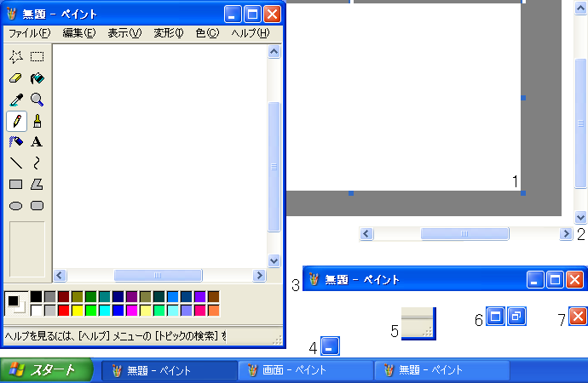The image size is (588, 383).
Task: Select the Free-Form Select tool
Action: click(16, 57)
